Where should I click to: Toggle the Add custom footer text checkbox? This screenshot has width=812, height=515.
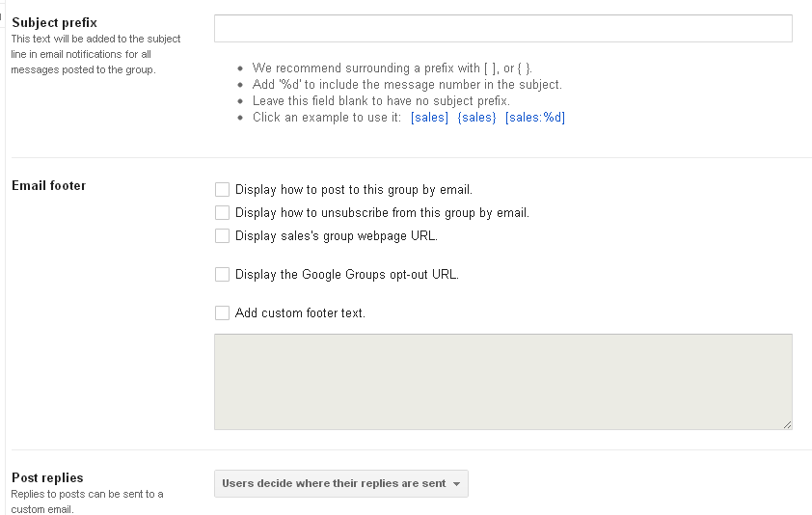click(x=223, y=312)
